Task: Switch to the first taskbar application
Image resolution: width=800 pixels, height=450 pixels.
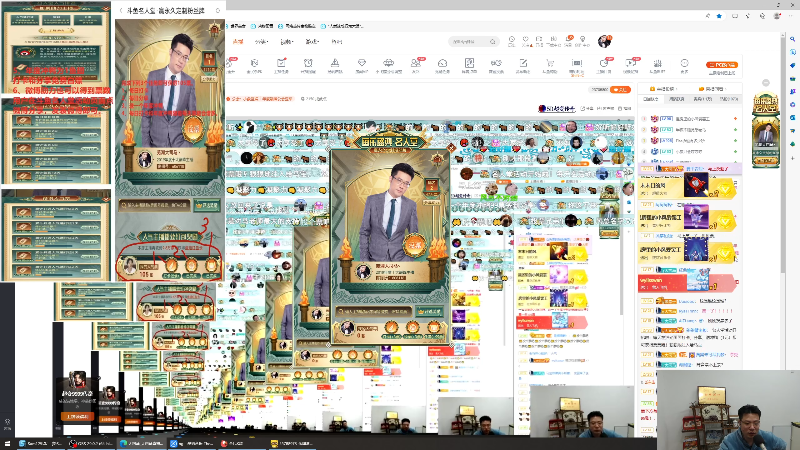Action: click(x=40, y=443)
